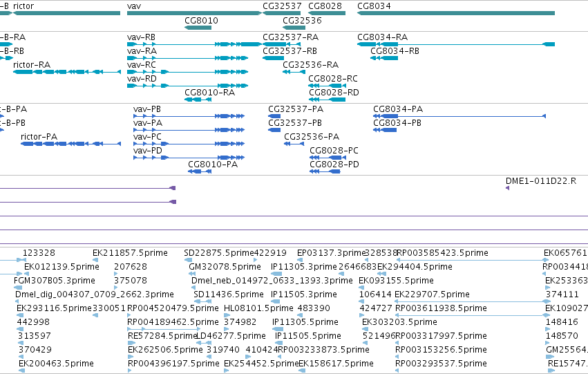This screenshot has width=588, height=374.
Task: Select transcript vav-RB
Action: point(194,44)
